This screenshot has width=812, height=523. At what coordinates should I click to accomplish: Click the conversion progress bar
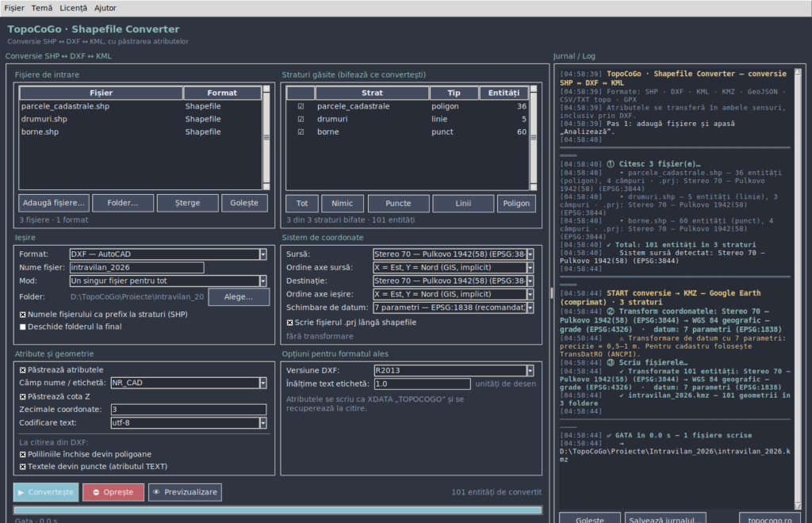[278, 510]
